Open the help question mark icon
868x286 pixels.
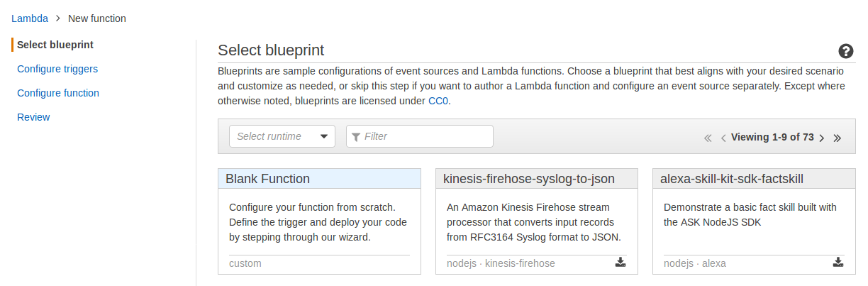click(x=845, y=51)
